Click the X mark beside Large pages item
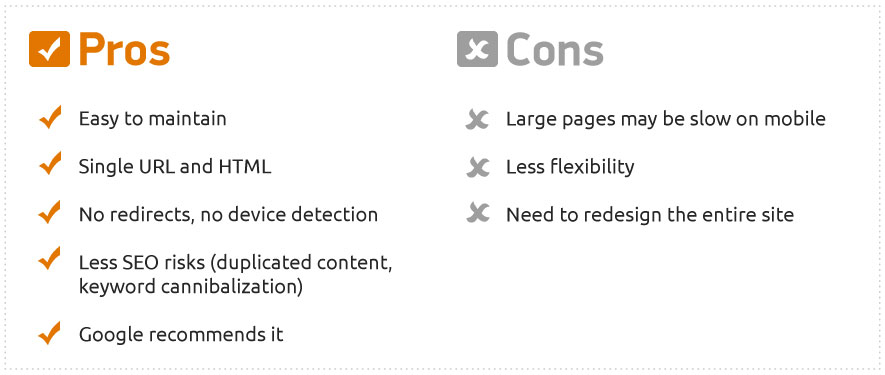Screen dimensions: 885x375 (x=477, y=120)
